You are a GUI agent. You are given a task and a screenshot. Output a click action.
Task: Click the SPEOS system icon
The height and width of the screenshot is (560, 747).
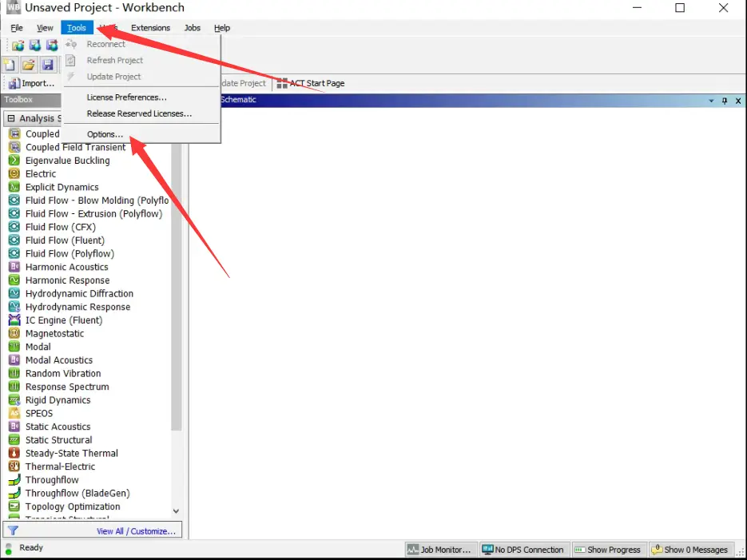pos(14,413)
